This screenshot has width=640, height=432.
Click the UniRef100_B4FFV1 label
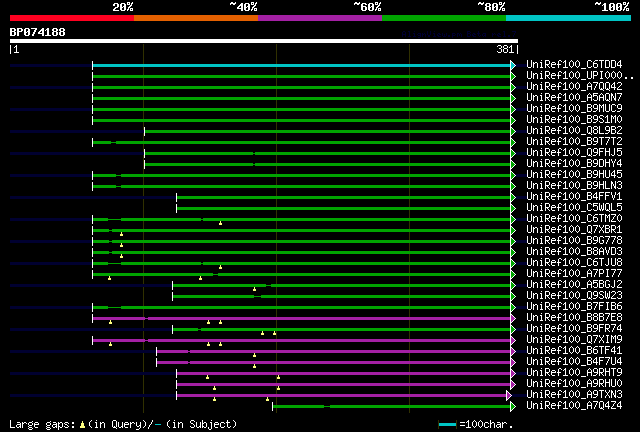pyautogui.click(x=574, y=197)
